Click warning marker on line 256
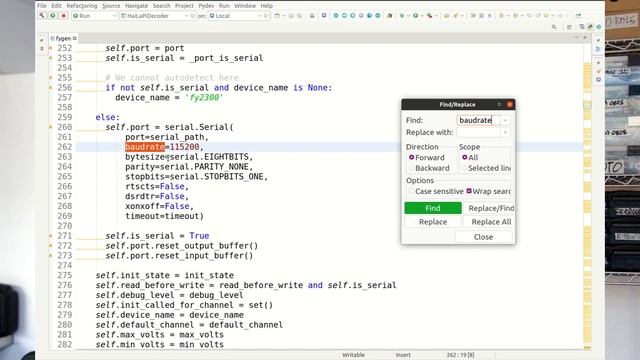 point(51,87)
